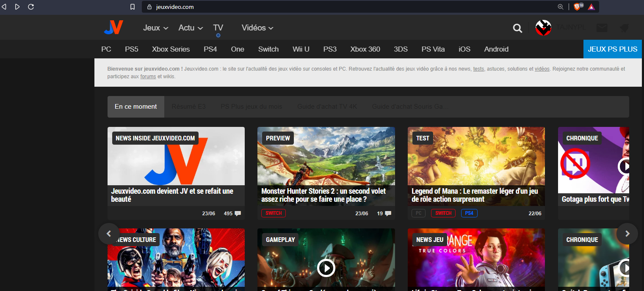Viewport: 644px width, 291px height.
Task: Open private messages envelope icon
Action: point(602,28)
